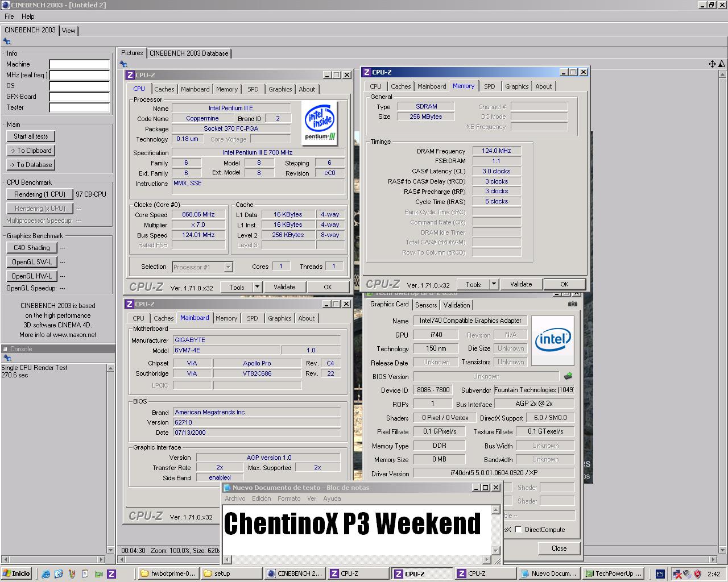Click the pin icon below the Pictures tab
The width and height of the screenshot is (728, 582).
pos(123,64)
